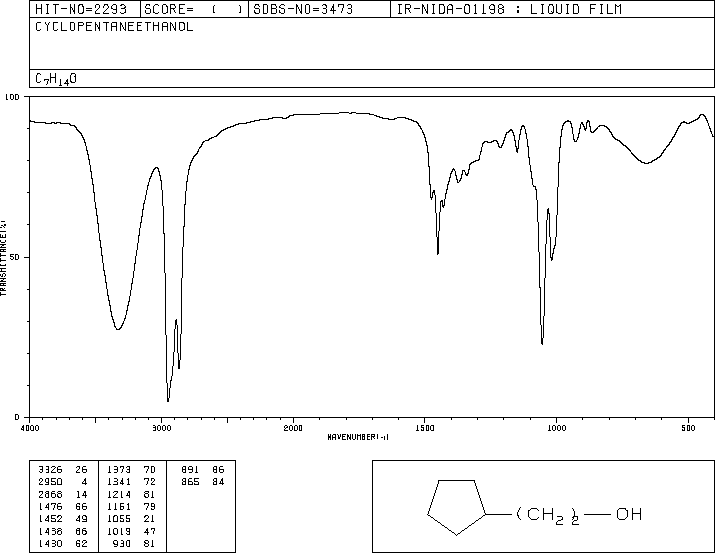Select peak table entry 2868

[x=63, y=494]
